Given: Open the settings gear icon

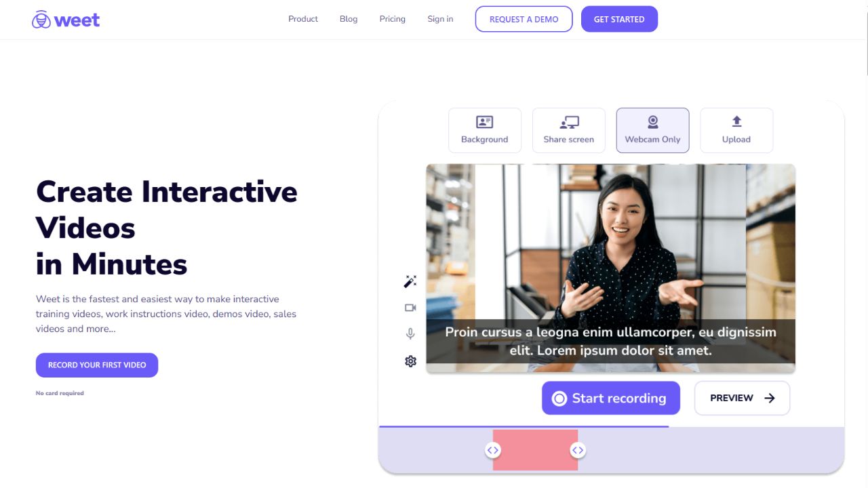Looking at the screenshot, I should [x=410, y=361].
